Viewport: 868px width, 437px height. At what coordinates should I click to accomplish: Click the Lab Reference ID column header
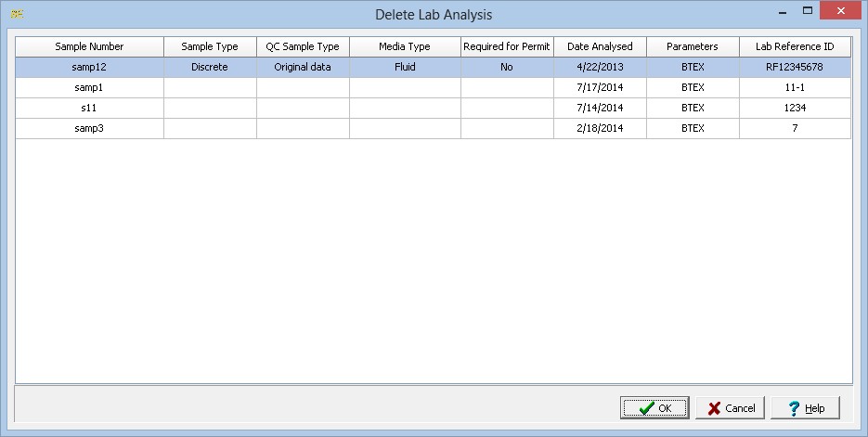pos(795,46)
